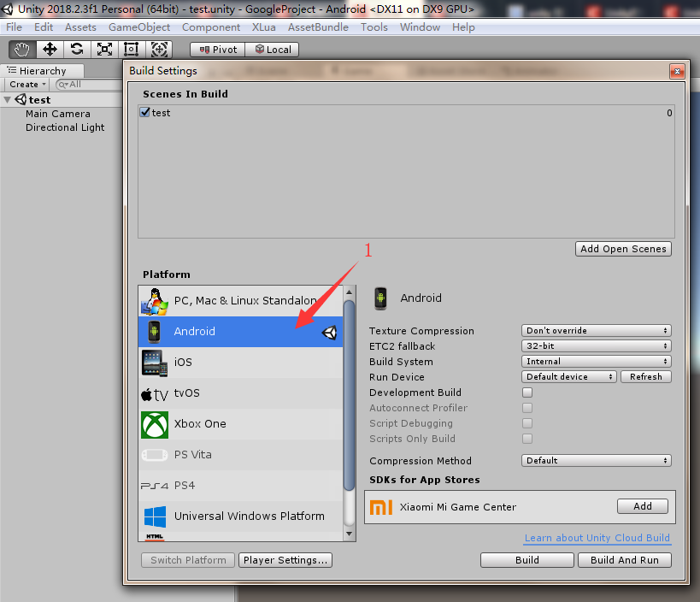Open the Window menu

[x=420, y=27]
